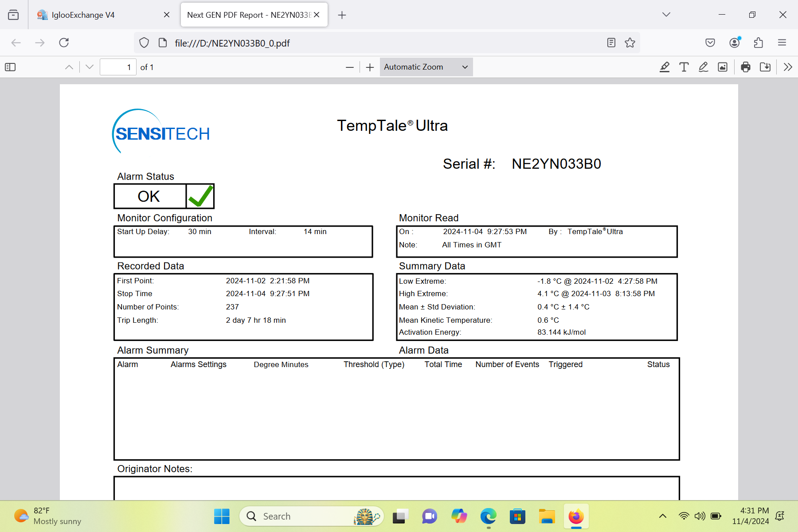Open Microsoft Store from the taskbar
The width and height of the screenshot is (798, 532).
[x=517, y=516]
